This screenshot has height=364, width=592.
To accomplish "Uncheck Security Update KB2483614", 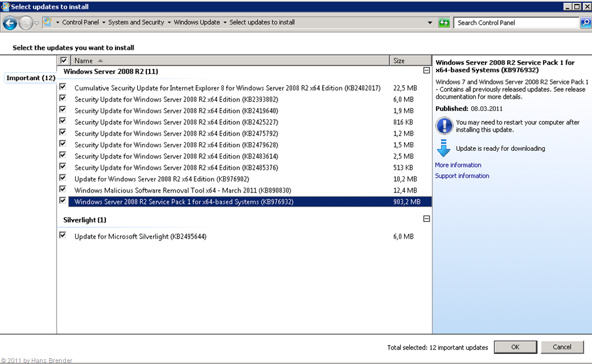I will [62, 155].
